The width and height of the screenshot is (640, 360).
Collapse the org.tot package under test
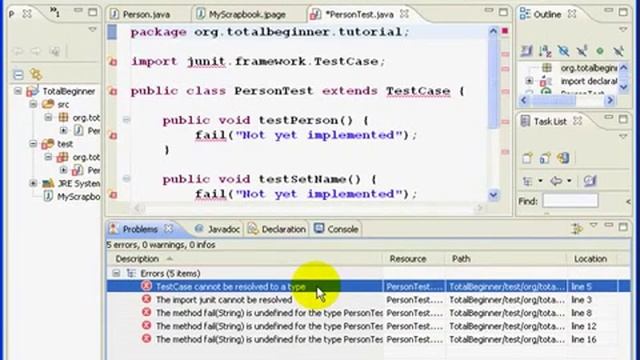coord(48,157)
